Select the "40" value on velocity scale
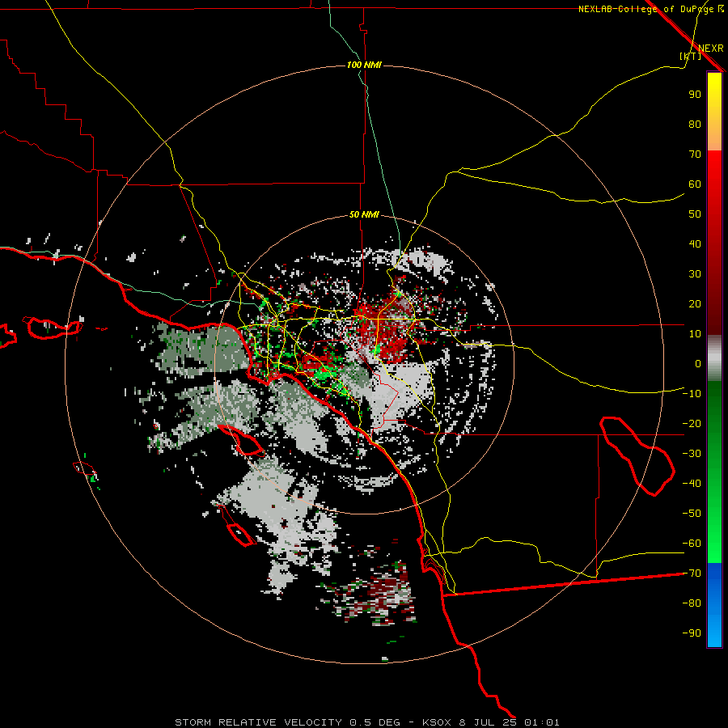The width and height of the screenshot is (728, 728). point(695,244)
